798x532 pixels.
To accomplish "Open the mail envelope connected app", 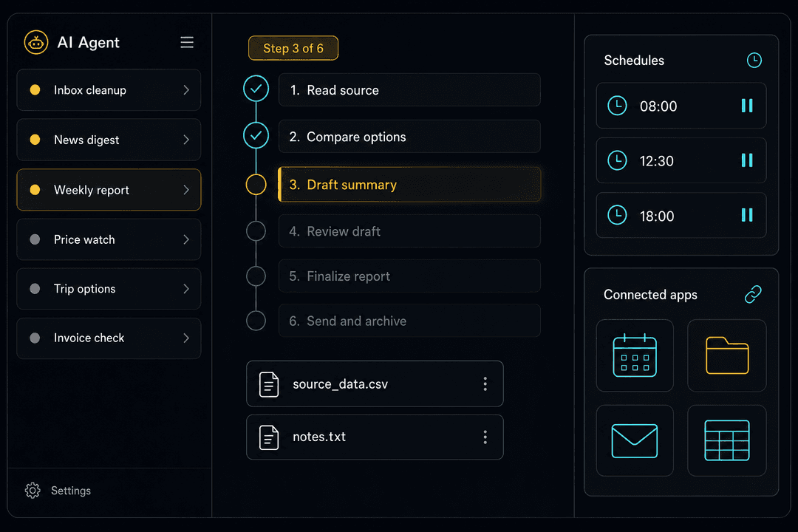I will 635,440.
